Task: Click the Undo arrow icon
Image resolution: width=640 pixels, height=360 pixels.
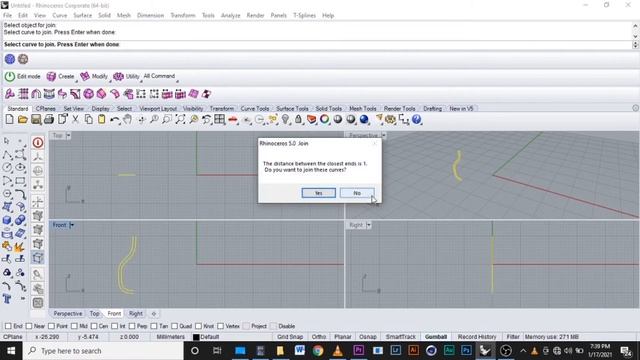Action: [115, 120]
